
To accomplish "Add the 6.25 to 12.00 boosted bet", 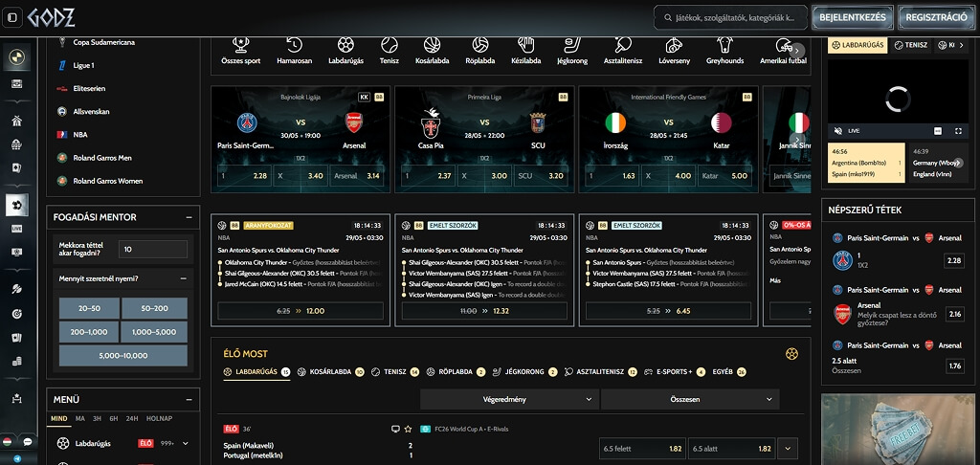I will coord(300,311).
